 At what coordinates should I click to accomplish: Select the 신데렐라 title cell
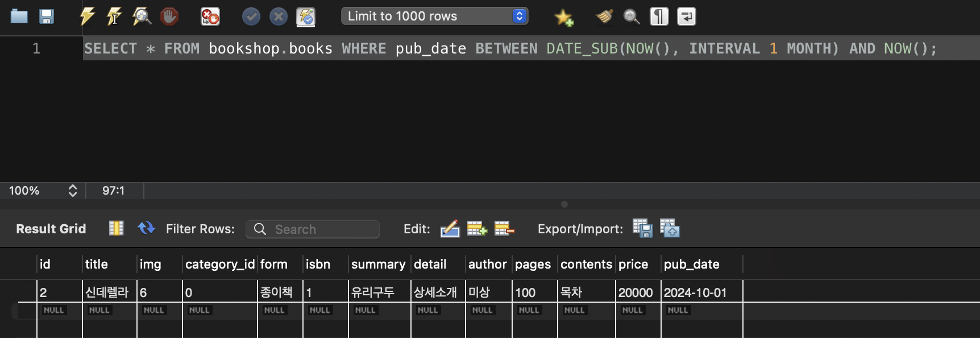[x=109, y=292]
